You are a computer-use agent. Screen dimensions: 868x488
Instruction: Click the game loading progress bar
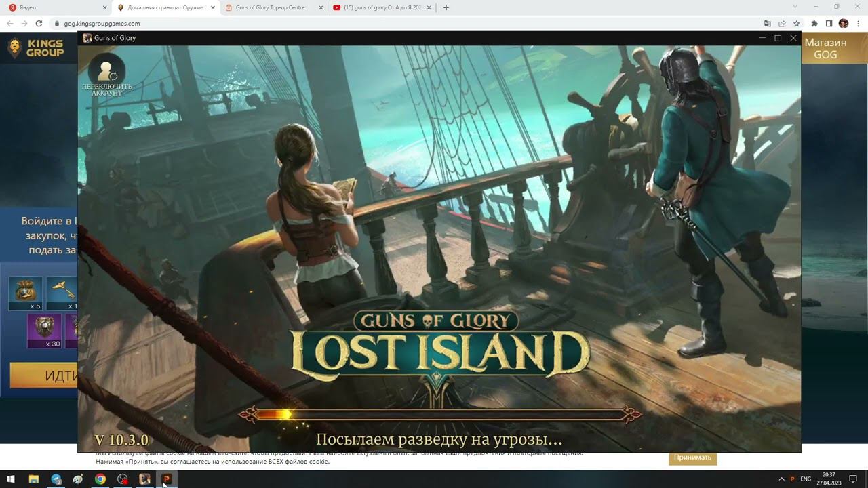click(439, 414)
